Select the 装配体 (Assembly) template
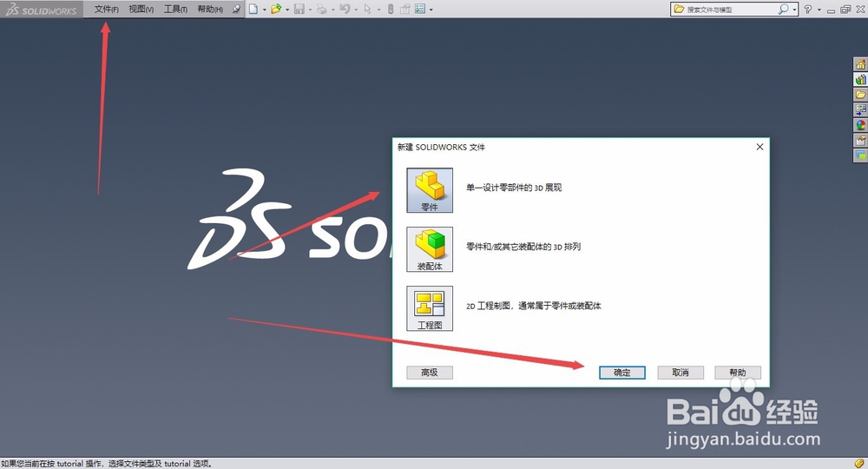This screenshot has width=868, height=469. tap(430, 249)
